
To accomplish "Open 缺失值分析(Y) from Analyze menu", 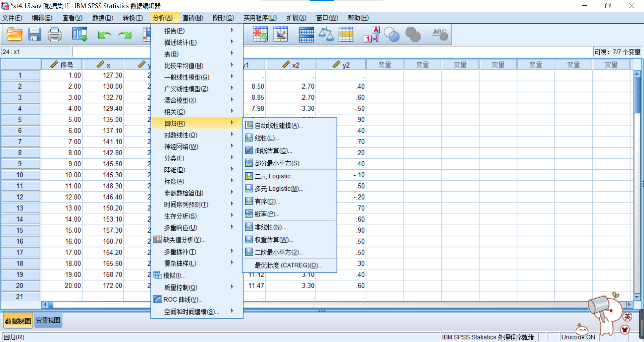I will pos(197,240).
